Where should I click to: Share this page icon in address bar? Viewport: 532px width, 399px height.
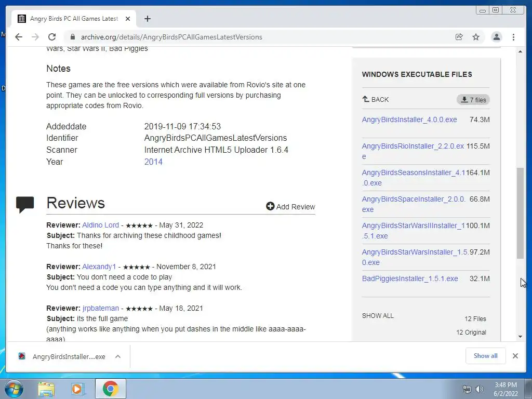pos(459,37)
